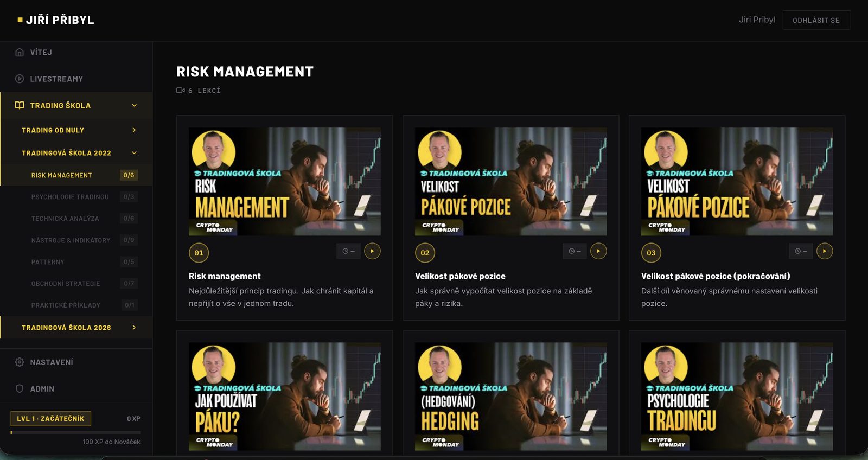Open lesson 02 Velikost pákové pozice thumbnail

511,181
